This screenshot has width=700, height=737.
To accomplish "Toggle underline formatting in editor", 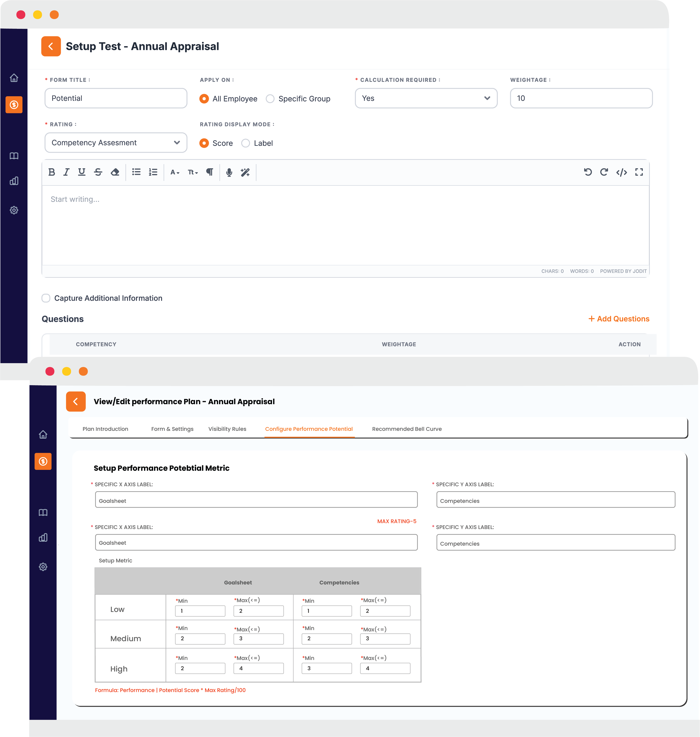I will [x=81, y=172].
